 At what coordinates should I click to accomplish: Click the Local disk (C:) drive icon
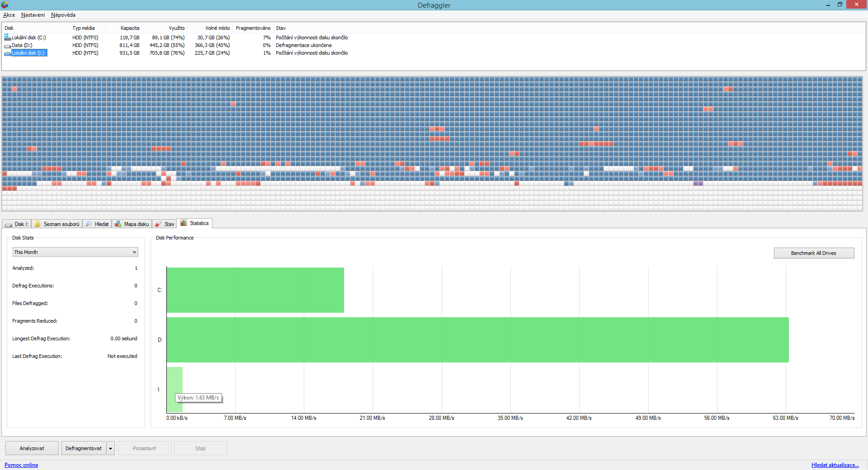7,38
